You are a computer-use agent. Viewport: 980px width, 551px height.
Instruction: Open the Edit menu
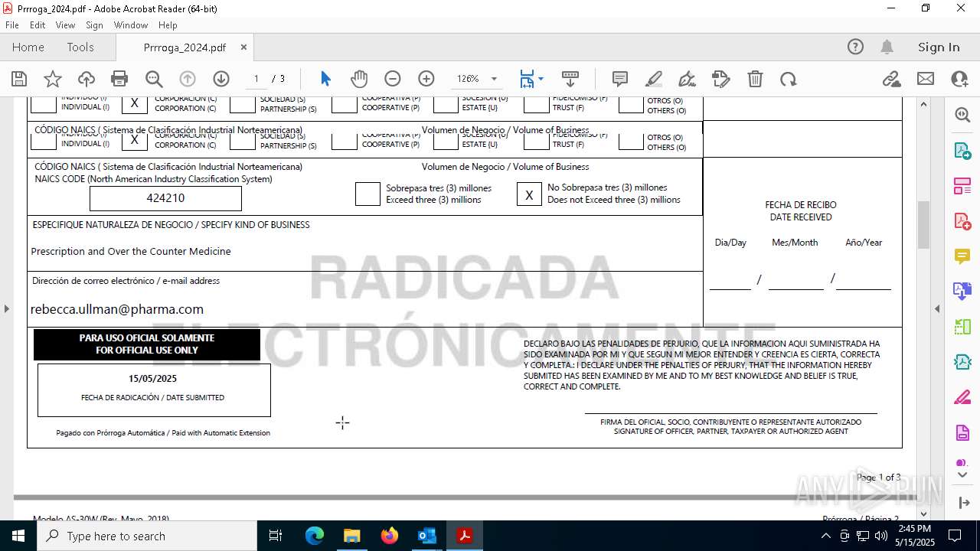tap(38, 25)
